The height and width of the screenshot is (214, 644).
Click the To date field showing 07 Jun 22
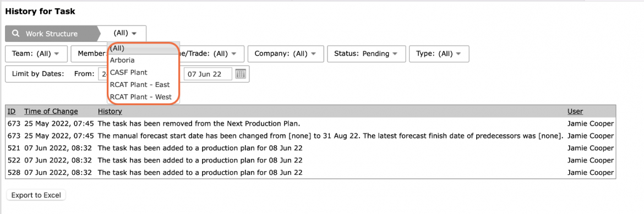tap(208, 74)
